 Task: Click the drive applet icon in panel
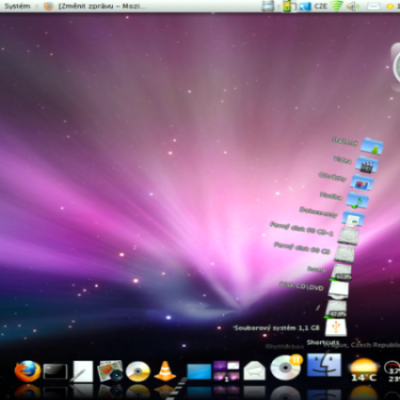268,6
